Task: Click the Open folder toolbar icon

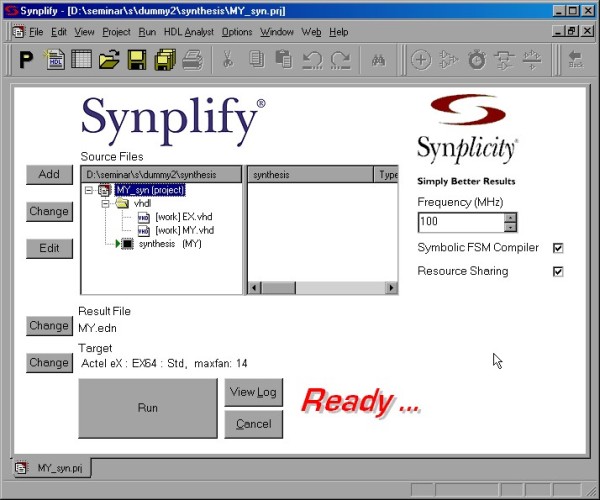Action: pos(109,60)
